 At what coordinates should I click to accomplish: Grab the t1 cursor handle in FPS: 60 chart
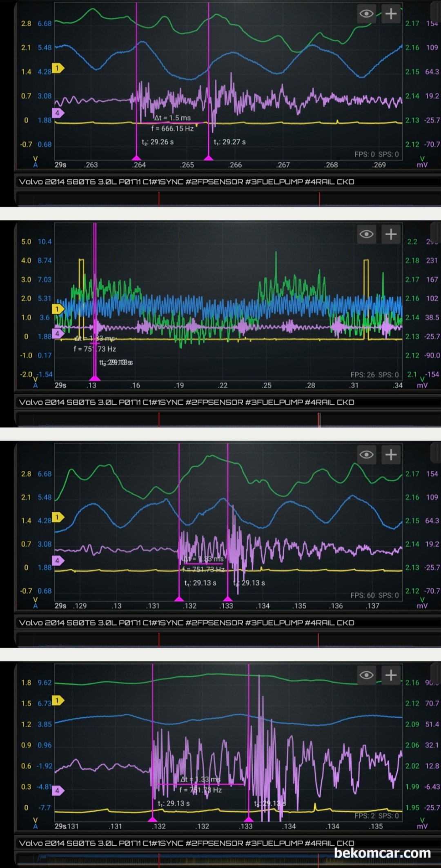179,599
